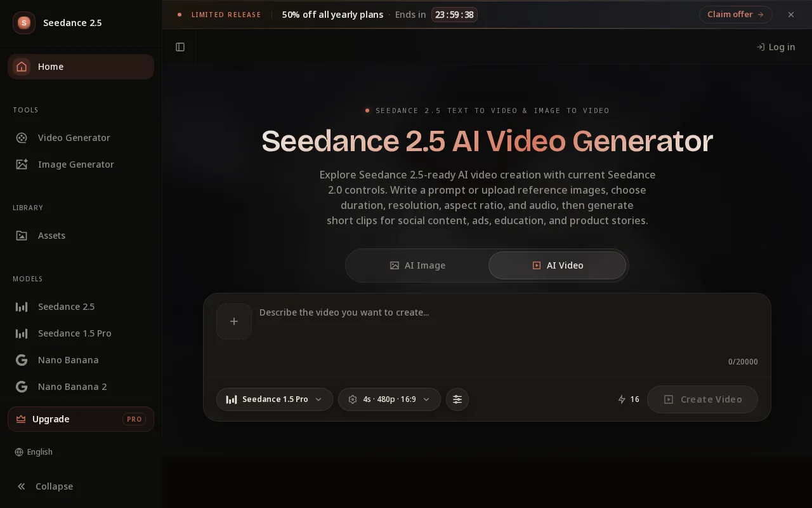Claim the yearly plan offer
Image resolution: width=812 pixels, height=508 pixels.
click(x=736, y=15)
